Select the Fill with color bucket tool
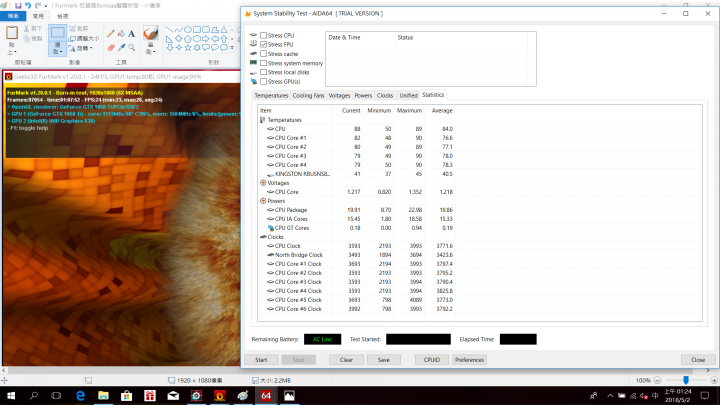 [x=121, y=34]
